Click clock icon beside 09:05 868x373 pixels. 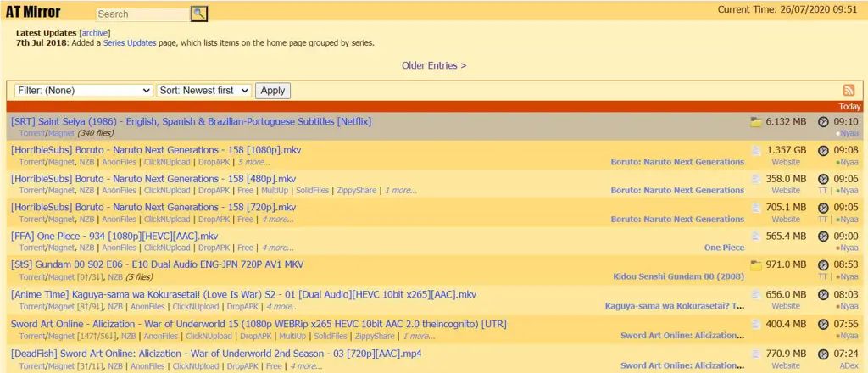pyautogui.click(x=823, y=208)
